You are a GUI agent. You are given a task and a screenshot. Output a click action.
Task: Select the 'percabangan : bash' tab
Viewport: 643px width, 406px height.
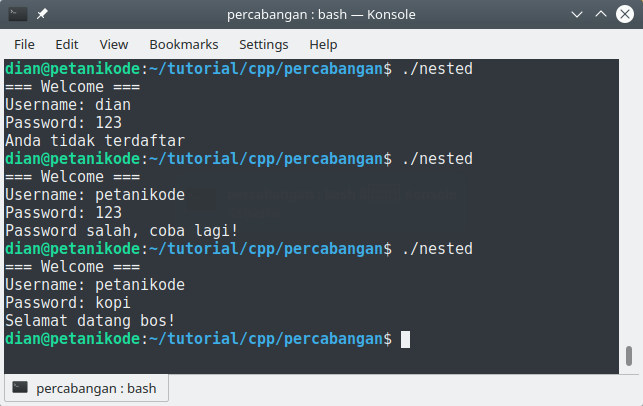click(x=87, y=388)
